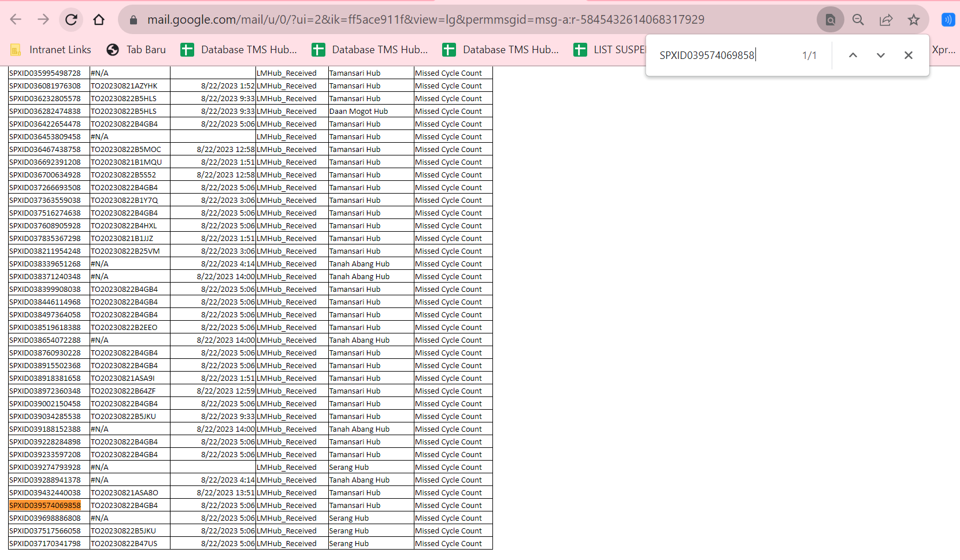Bookmark this page with the star icon
The height and width of the screenshot is (560, 960).
(x=914, y=20)
